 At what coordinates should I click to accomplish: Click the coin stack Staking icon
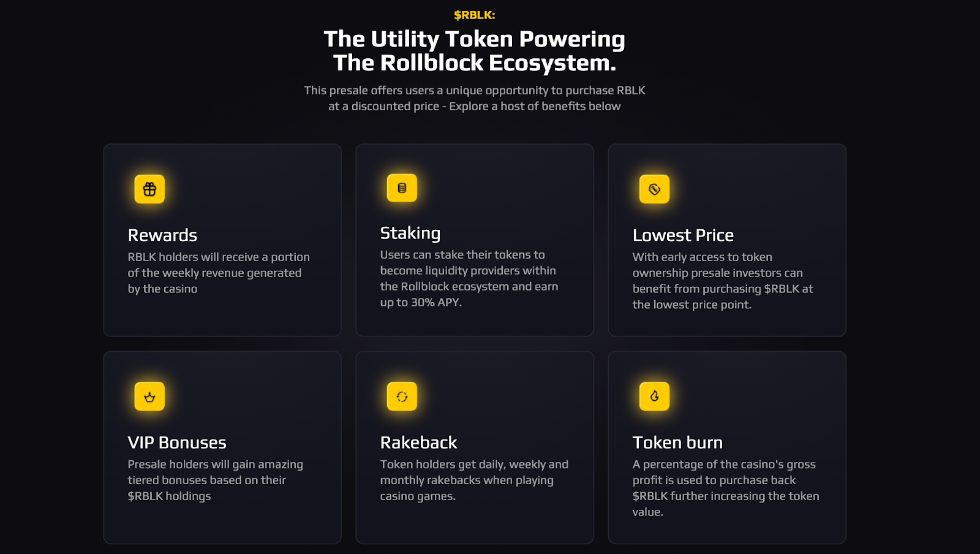coord(402,188)
